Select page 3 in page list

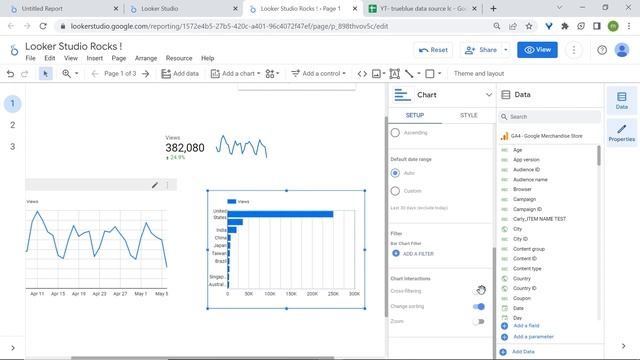[x=13, y=147]
